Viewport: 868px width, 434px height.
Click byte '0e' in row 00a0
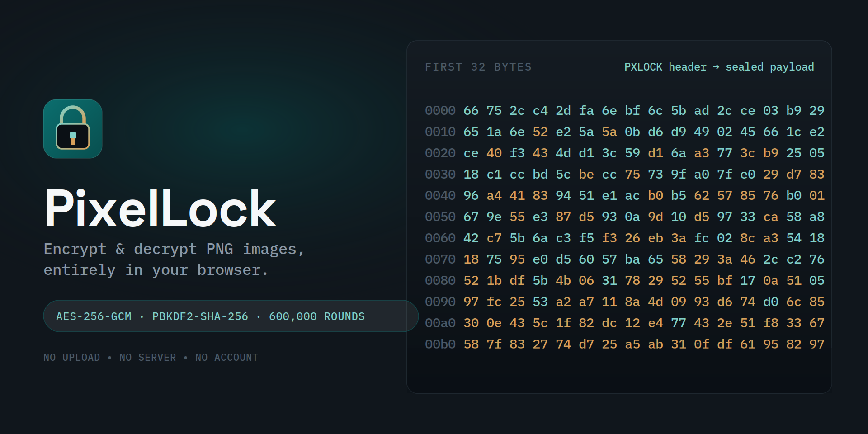tap(494, 323)
